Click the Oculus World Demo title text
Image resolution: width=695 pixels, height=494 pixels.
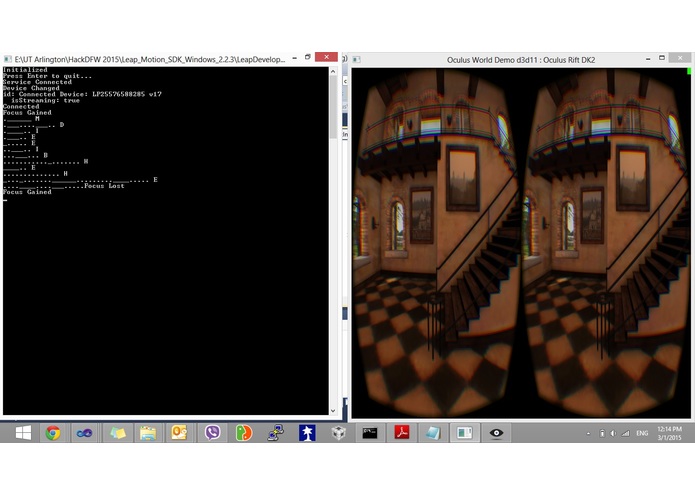(521, 60)
